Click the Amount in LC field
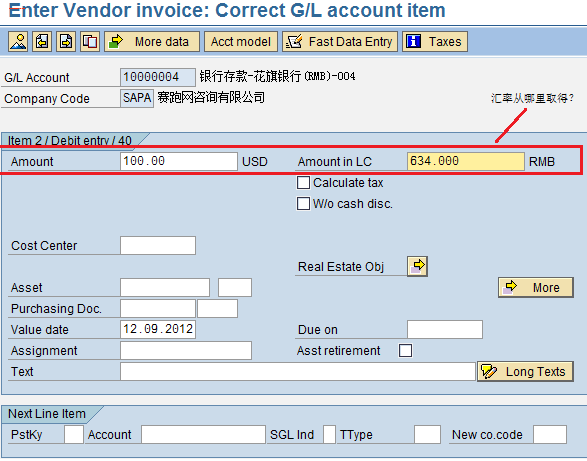 click(x=466, y=161)
